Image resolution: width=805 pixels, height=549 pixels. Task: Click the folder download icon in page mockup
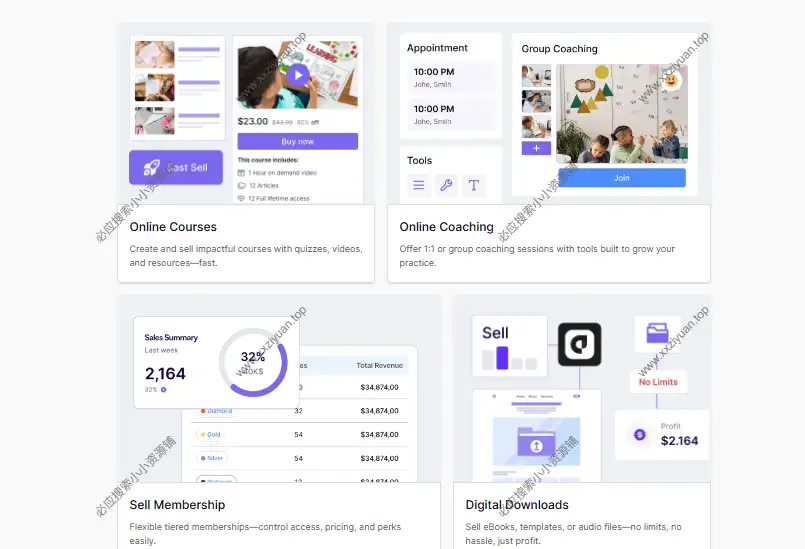click(537, 441)
